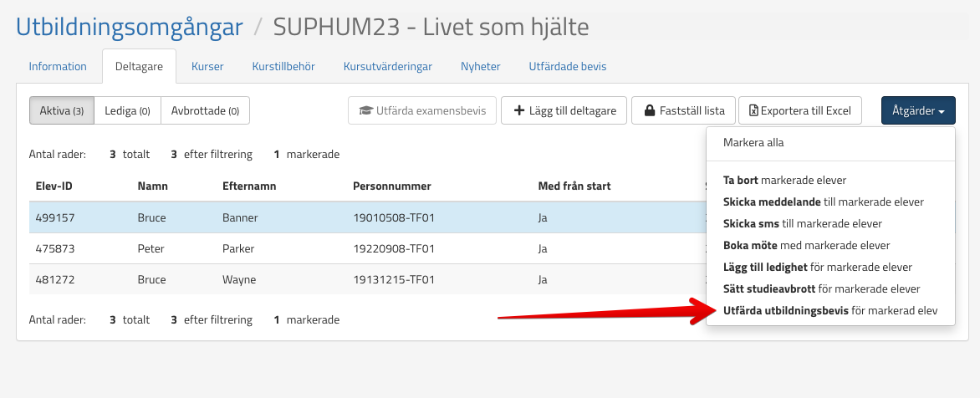Click the plus icon Lägg till deltagare

tap(564, 110)
